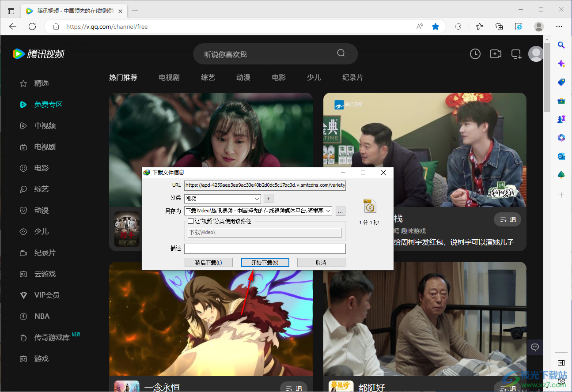Open the browser profile icon
572x392 pixels.
pos(539,26)
